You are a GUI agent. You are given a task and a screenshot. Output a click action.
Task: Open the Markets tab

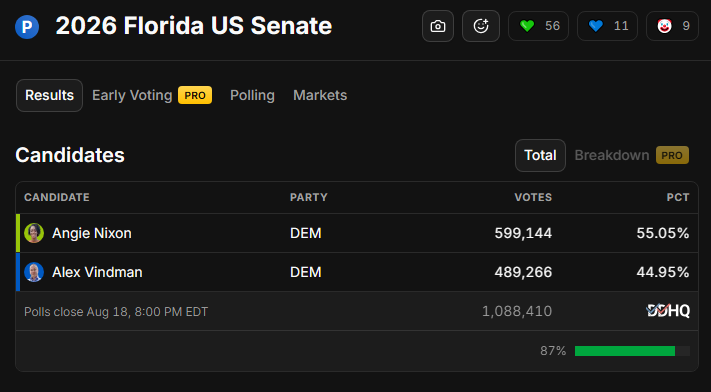[320, 95]
